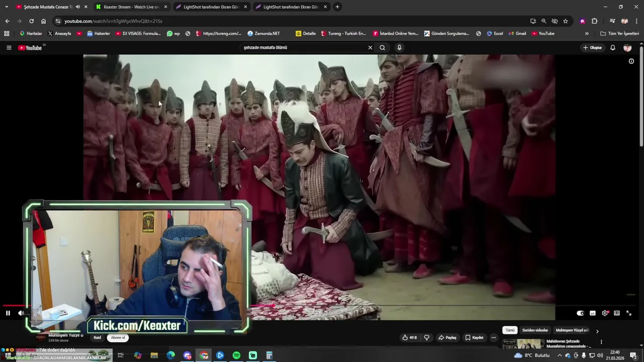Open the Zamunda.NET bookmark
The height and width of the screenshot is (362, 644).
(x=264, y=34)
